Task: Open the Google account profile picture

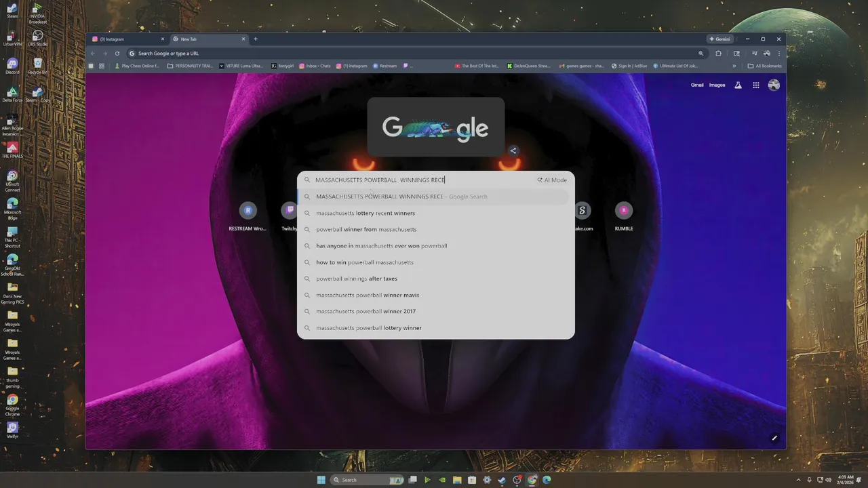Action: (774, 85)
